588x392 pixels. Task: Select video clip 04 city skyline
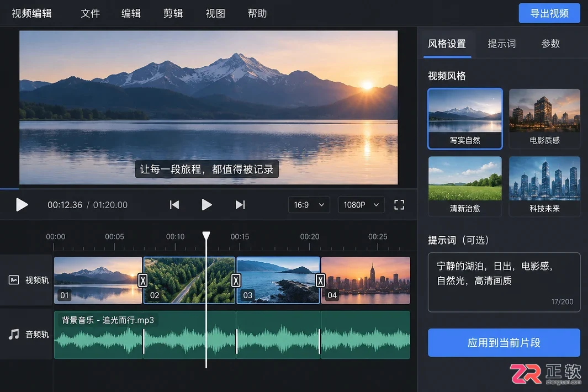pos(365,280)
